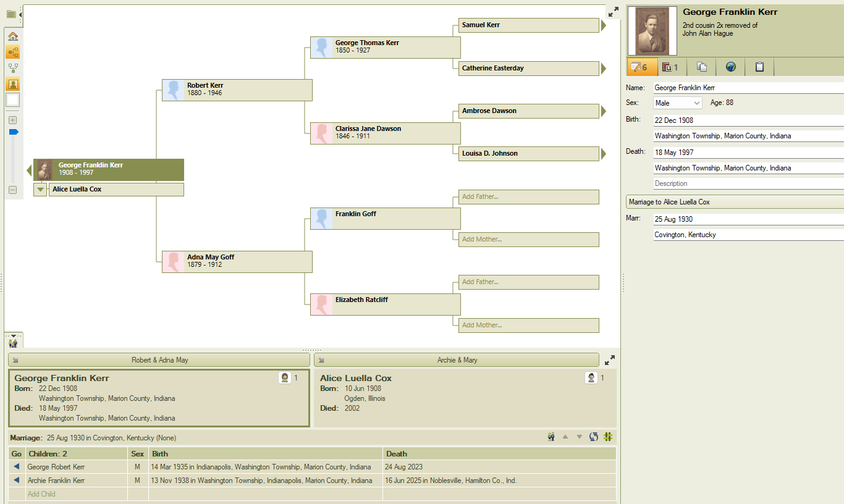Toggle the pedigree tree view button
The height and width of the screenshot is (504, 844).
[13, 52]
